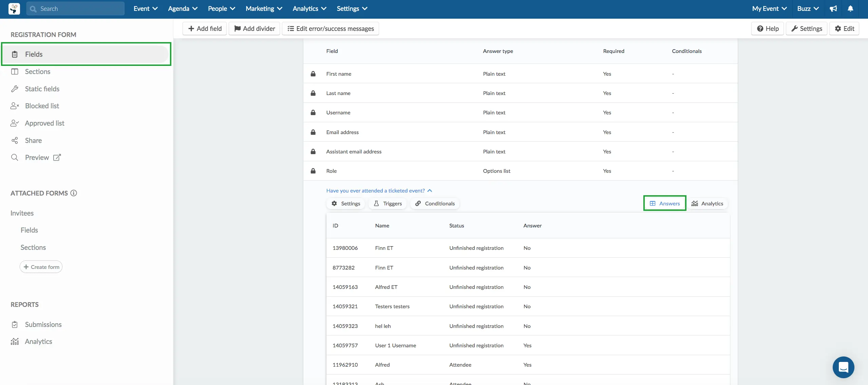
Task: Open Edit error/success messages
Action: (331, 29)
